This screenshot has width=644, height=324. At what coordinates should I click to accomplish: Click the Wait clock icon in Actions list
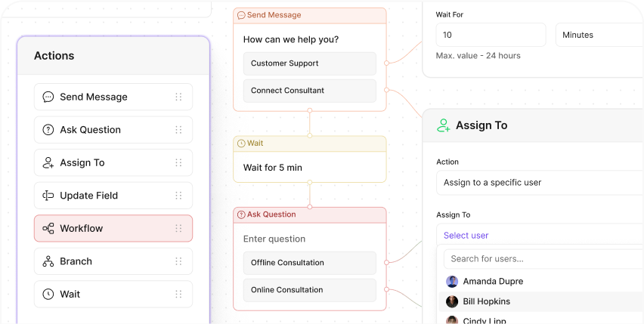48,294
